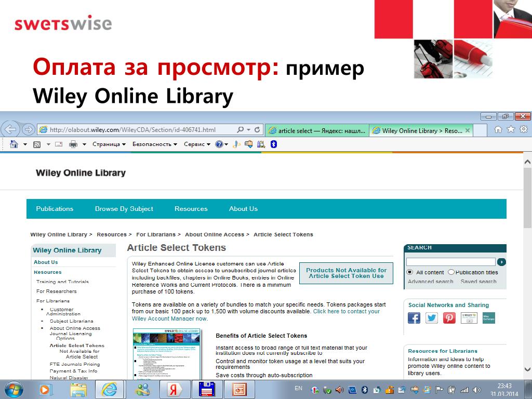Open the PowerPoint presentation in taskbar
Viewport: 532px width, 399px height.
click(239, 390)
